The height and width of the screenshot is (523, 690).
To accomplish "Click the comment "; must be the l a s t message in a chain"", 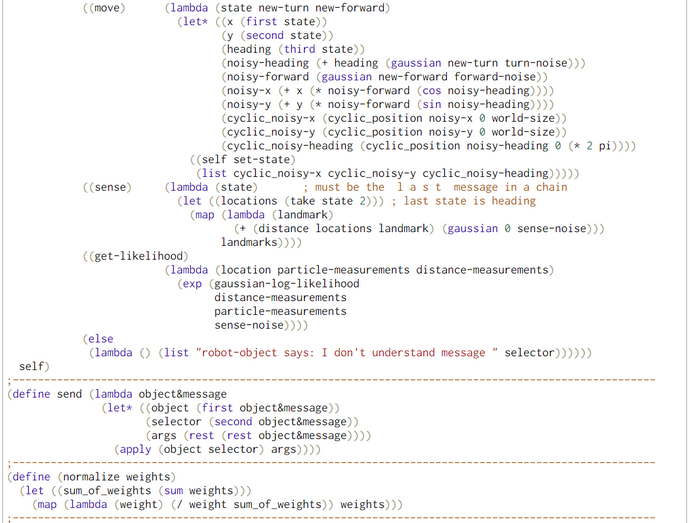I will 435,187.
